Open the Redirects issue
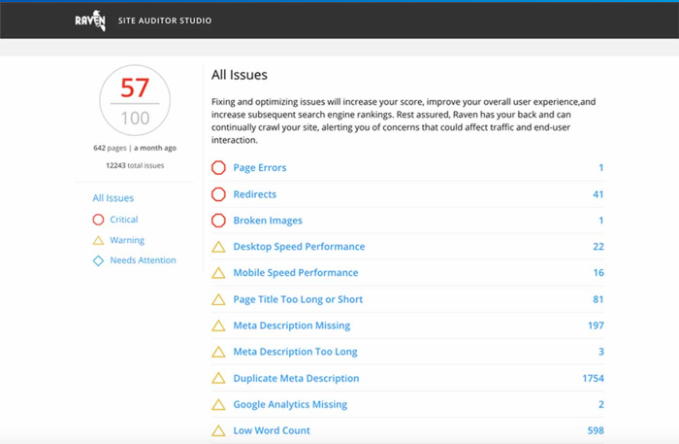Viewport: 679px width, 444px height. pyautogui.click(x=255, y=194)
